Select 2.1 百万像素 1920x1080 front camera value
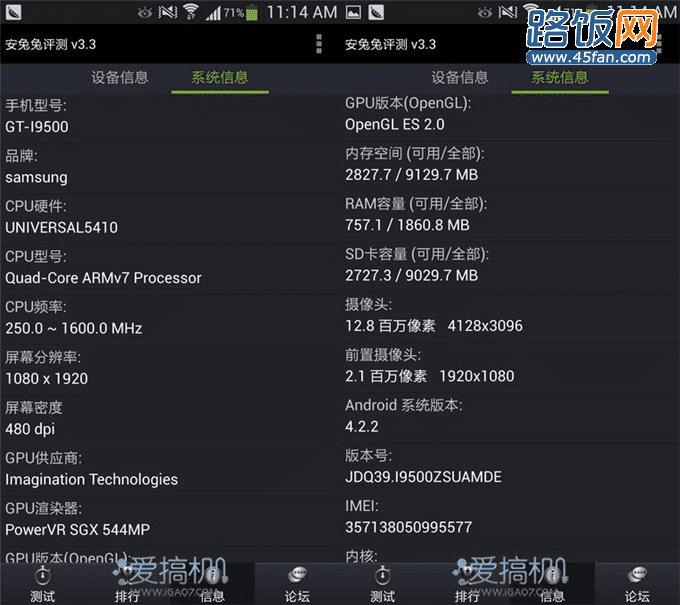This screenshot has width=680, height=605. [x=429, y=376]
